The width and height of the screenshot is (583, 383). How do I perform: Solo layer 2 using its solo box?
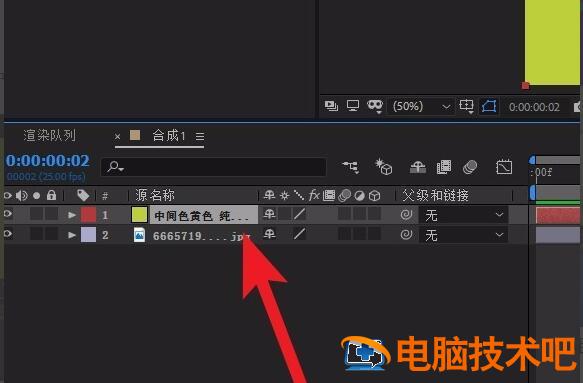(36, 234)
